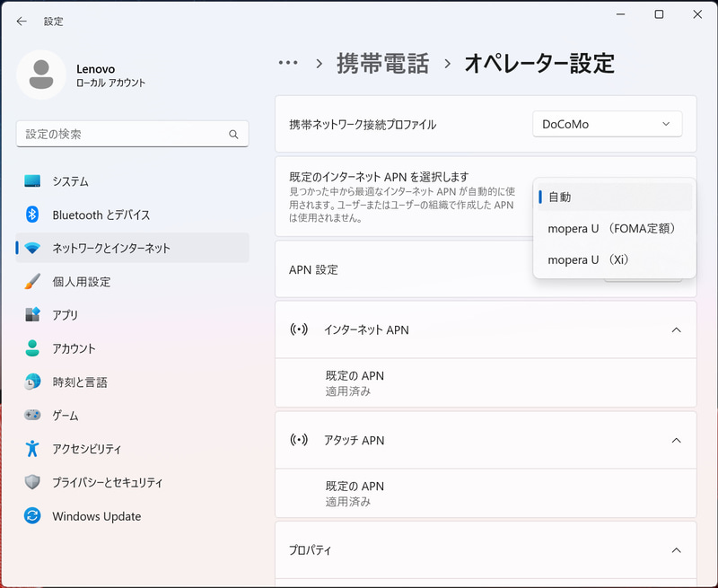Collapse the インターネット APN section
The image size is (718, 588).
(x=677, y=329)
